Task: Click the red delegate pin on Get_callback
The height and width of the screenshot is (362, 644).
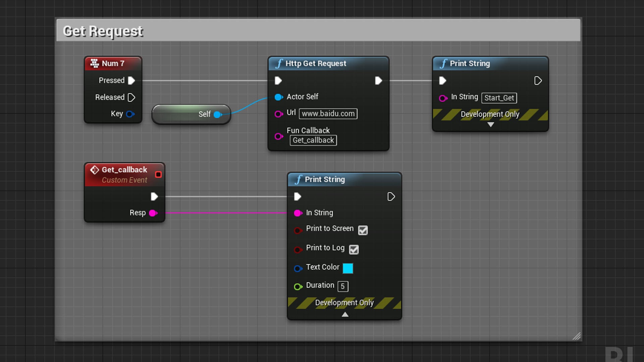Action: (x=158, y=174)
